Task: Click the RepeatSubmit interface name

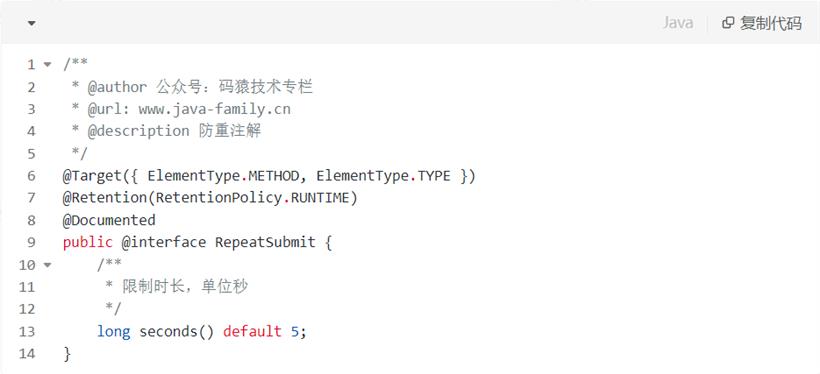Action: pyautogui.click(x=265, y=243)
